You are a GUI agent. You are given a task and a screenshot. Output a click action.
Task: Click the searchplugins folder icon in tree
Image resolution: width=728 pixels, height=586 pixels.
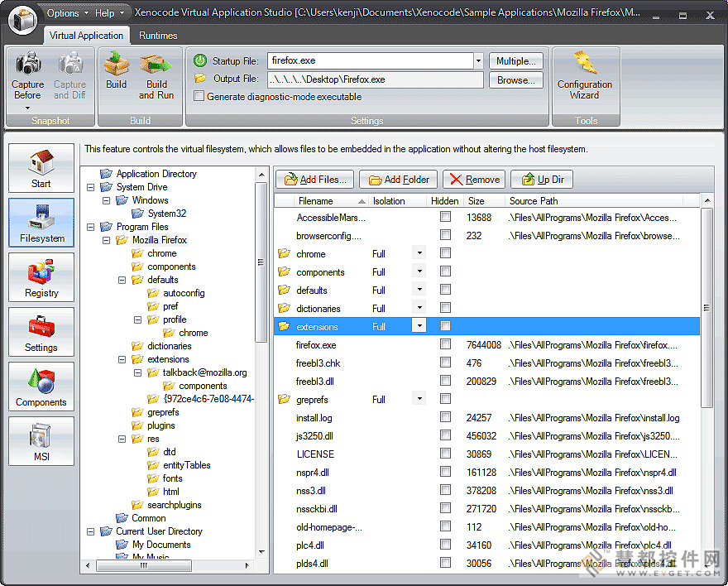click(x=137, y=505)
